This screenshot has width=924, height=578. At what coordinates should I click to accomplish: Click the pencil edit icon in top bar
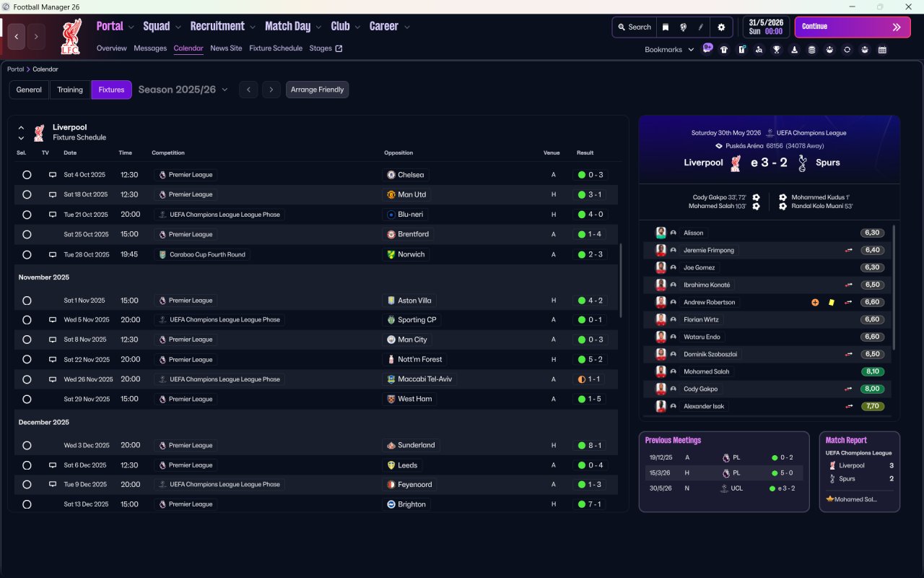point(700,27)
